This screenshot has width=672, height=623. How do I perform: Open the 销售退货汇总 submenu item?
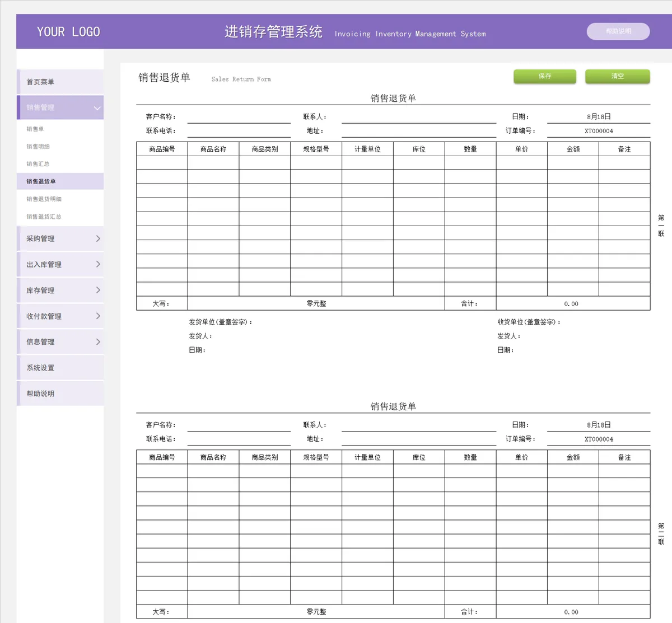(x=44, y=217)
